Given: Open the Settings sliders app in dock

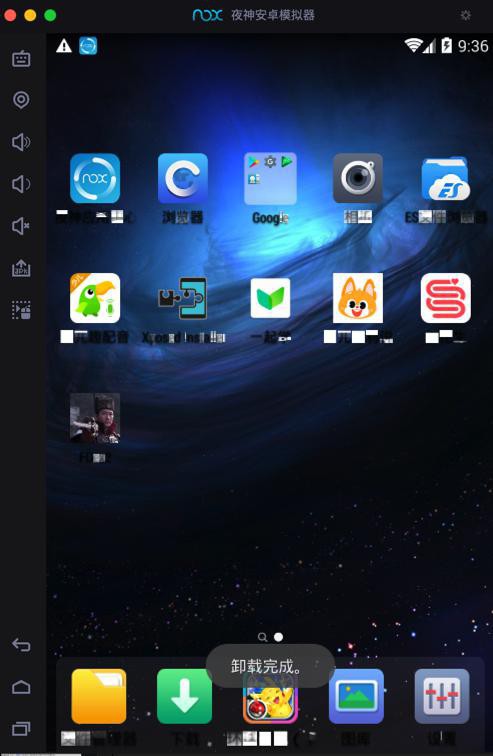Looking at the screenshot, I should pos(442,696).
